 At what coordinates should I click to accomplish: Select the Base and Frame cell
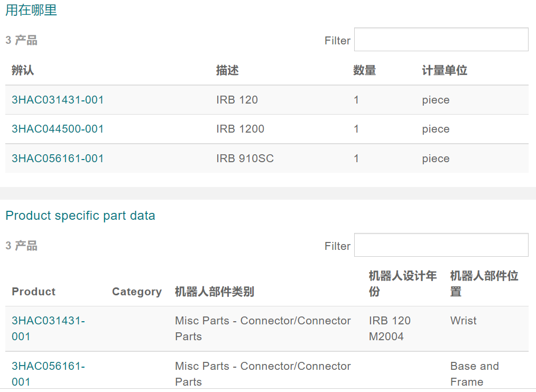[x=475, y=374]
